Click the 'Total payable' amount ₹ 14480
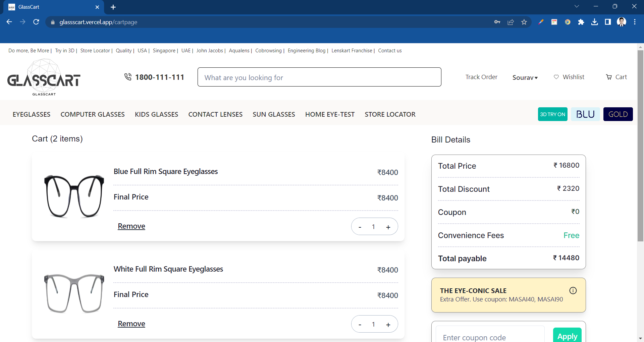The image size is (644, 342). pyautogui.click(x=566, y=258)
